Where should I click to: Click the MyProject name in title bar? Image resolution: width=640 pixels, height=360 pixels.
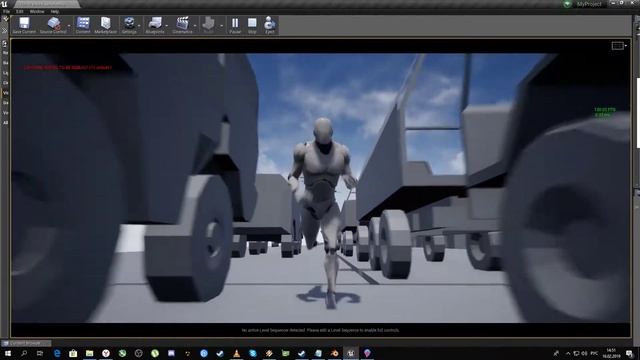pyautogui.click(x=589, y=4)
